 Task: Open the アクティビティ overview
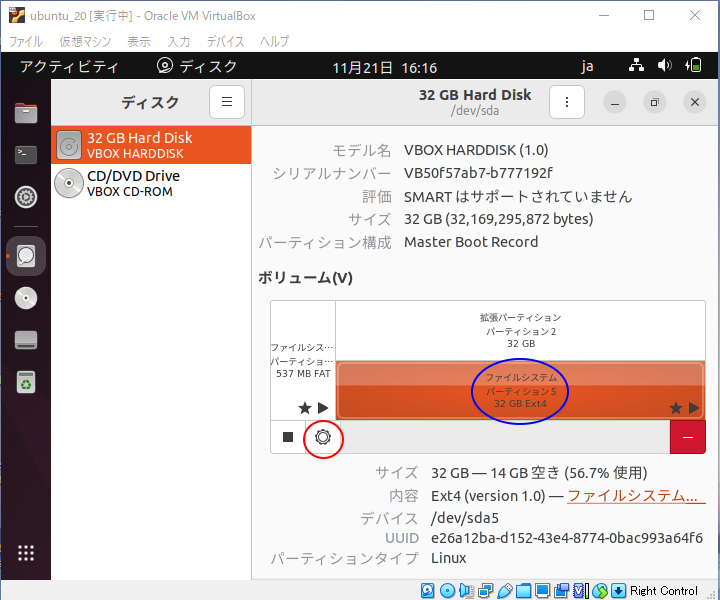click(x=69, y=67)
